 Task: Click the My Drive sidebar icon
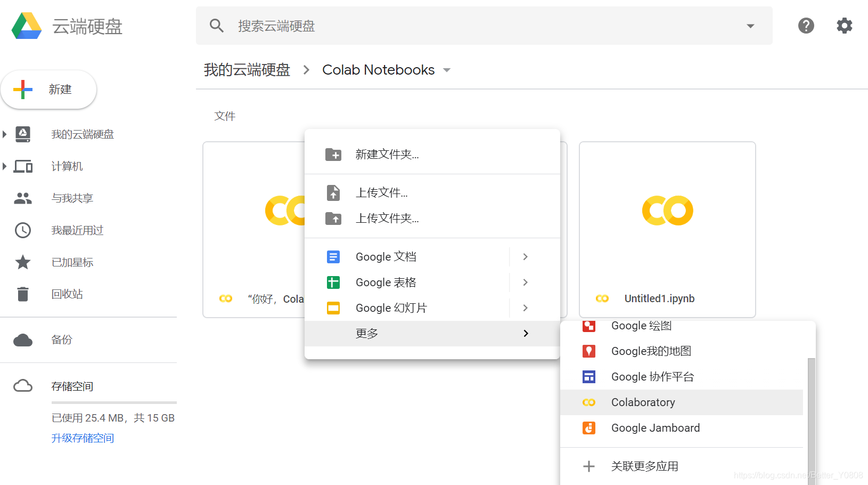point(23,134)
